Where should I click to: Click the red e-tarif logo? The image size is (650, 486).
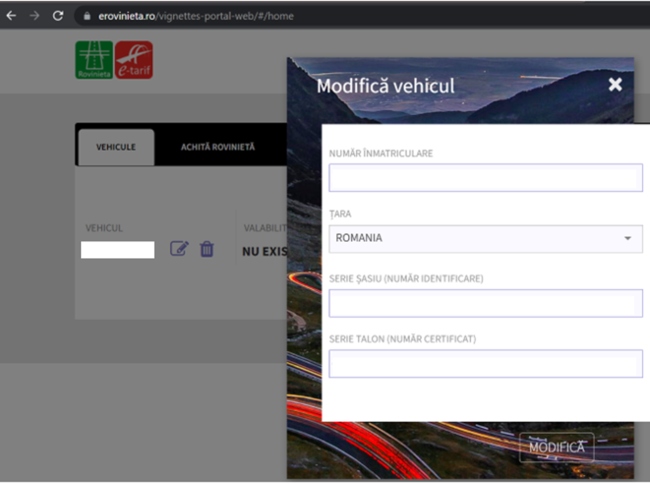point(134,60)
